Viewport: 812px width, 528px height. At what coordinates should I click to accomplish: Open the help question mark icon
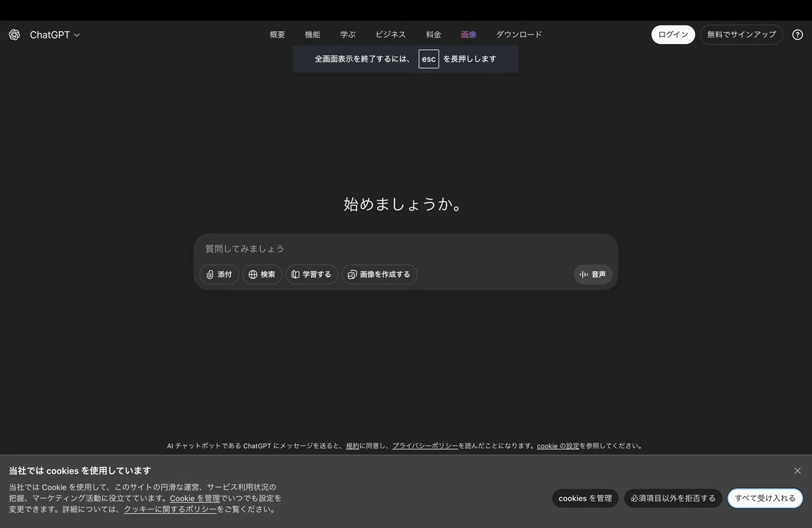(x=797, y=35)
